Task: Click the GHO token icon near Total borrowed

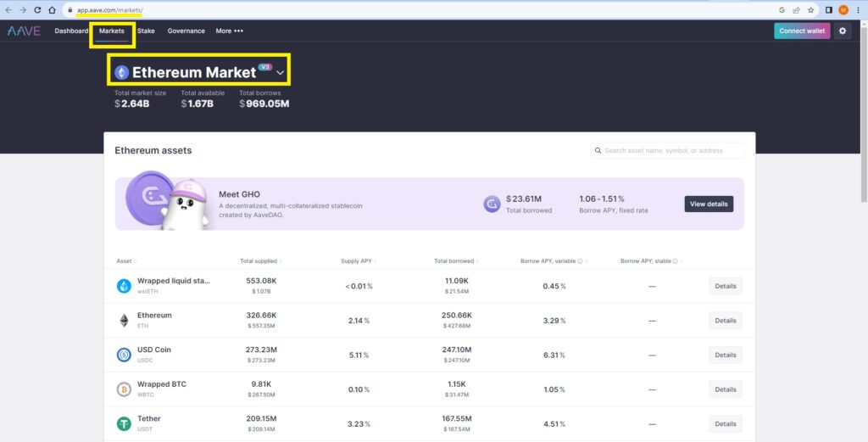Action: pyautogui.click(x=492, y=204)
